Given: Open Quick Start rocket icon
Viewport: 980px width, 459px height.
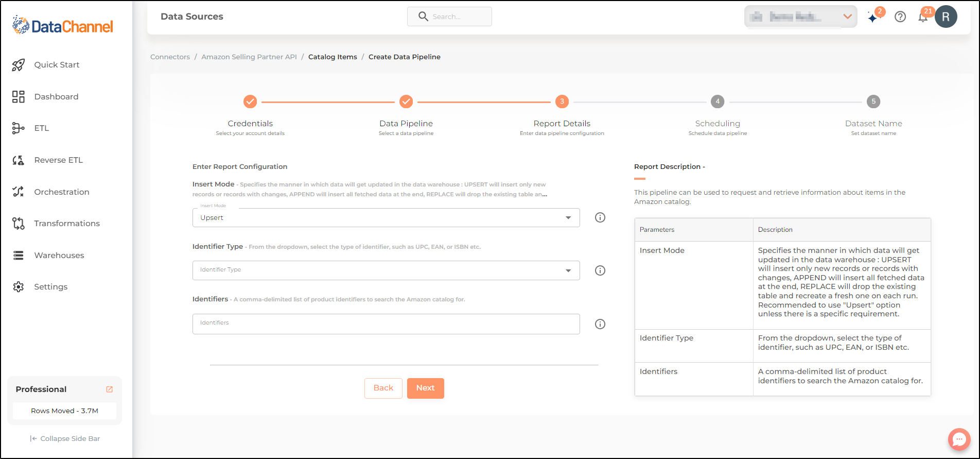Looking at the screenshot, I should point(19,65).
